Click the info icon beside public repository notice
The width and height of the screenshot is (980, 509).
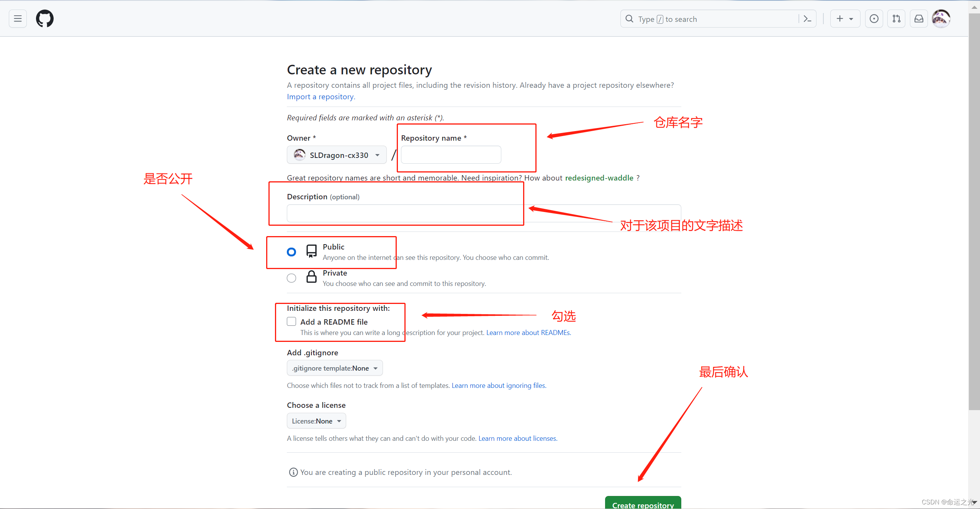(293, 472)
